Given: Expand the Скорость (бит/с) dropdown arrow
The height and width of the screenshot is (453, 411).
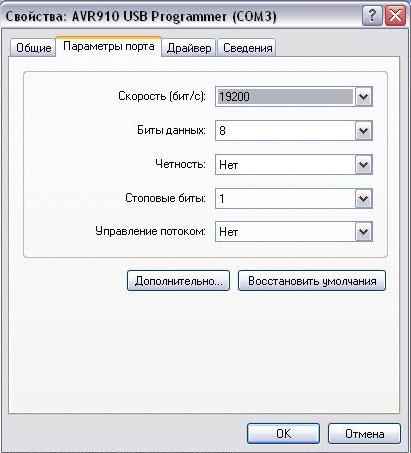Looking at the screenshot, I should 363,97.
